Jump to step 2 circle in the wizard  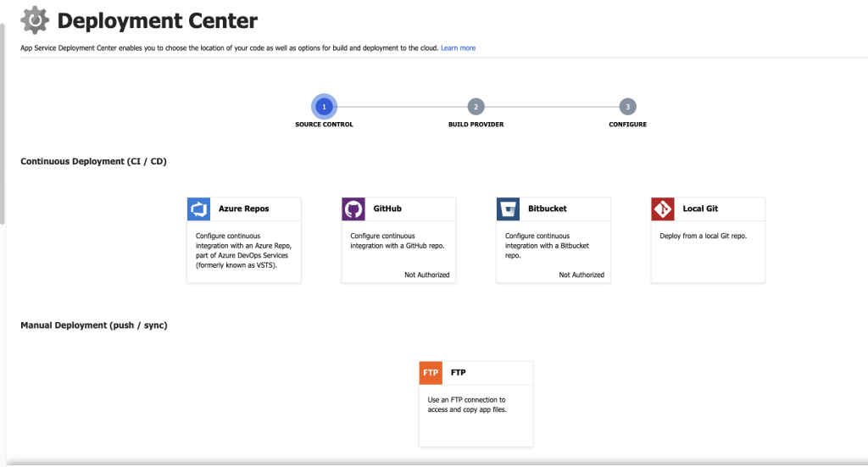[x=476, y=107]
